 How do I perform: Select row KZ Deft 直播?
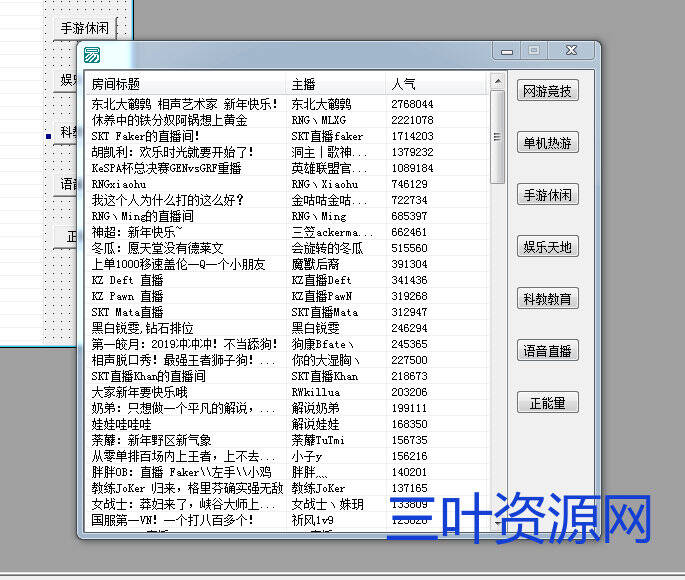pyautogui.click(x=286, y=280)
